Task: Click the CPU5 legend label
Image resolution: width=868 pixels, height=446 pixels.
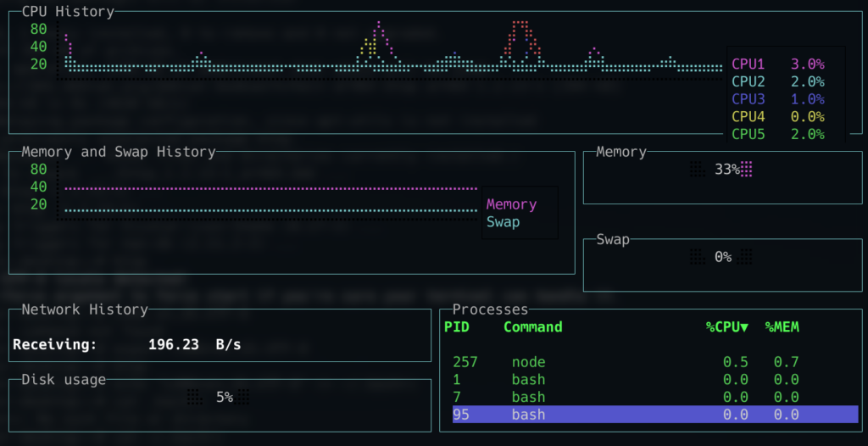Action: 748,134
